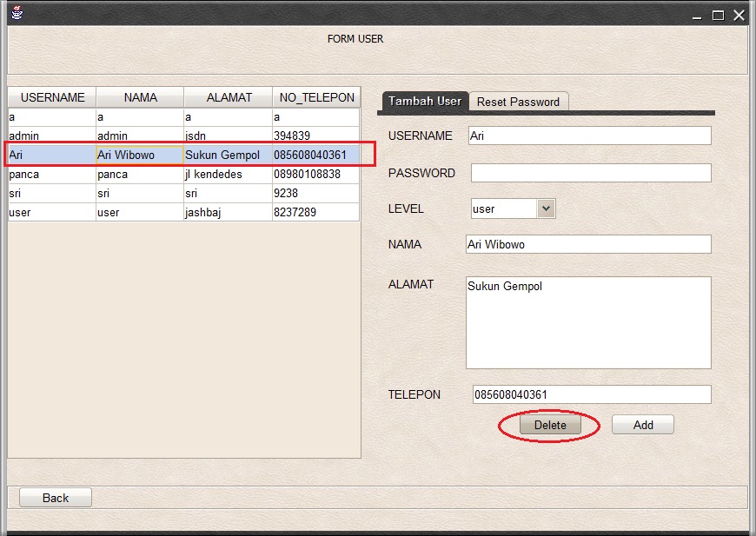Click the ALAMAT column header
This screenshot has width=756, height=536.
[x=228, y=97]
